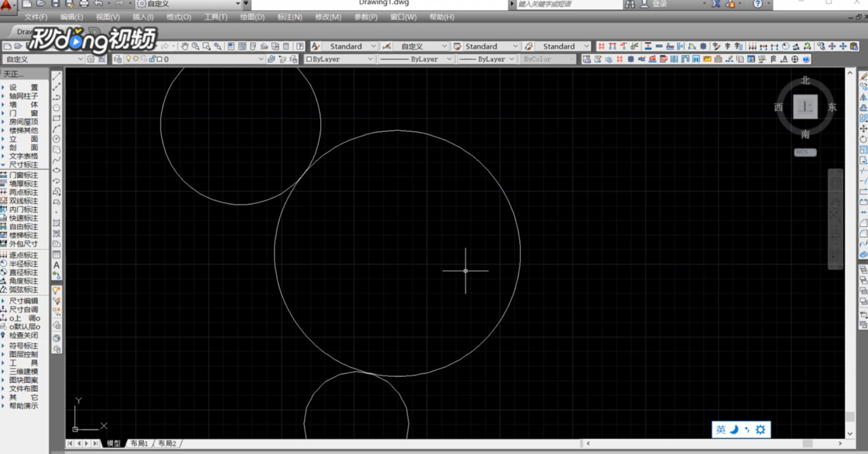This screenshot has width=868, height=454.
Task: Click the Open file folder icon
Action: click(41, 3)
